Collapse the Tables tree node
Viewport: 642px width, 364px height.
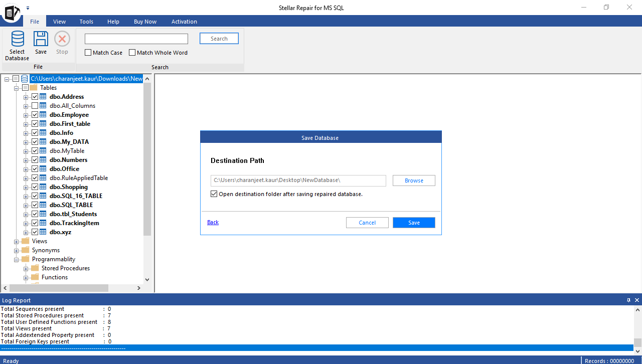[x=17, y=88]
